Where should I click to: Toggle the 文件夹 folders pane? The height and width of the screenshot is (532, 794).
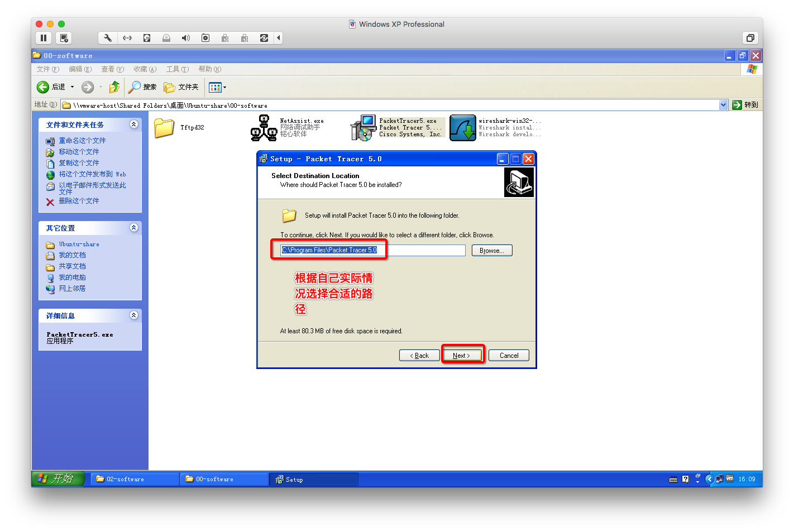pyautogui.click(x=181, y=87)
